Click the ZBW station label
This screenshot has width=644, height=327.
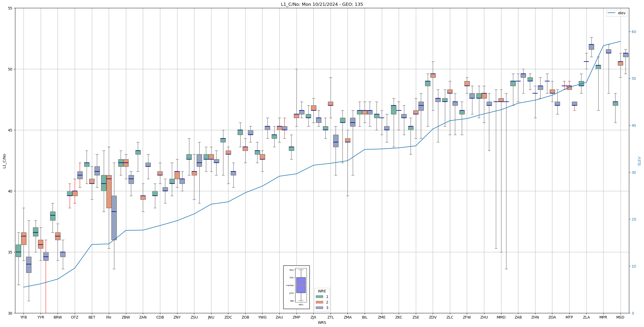[126, 317]
